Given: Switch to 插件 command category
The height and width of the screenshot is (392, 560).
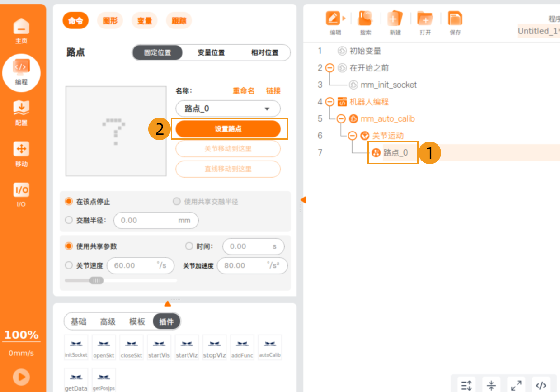Looking at the screenshot, I should (x=167, y=321).
